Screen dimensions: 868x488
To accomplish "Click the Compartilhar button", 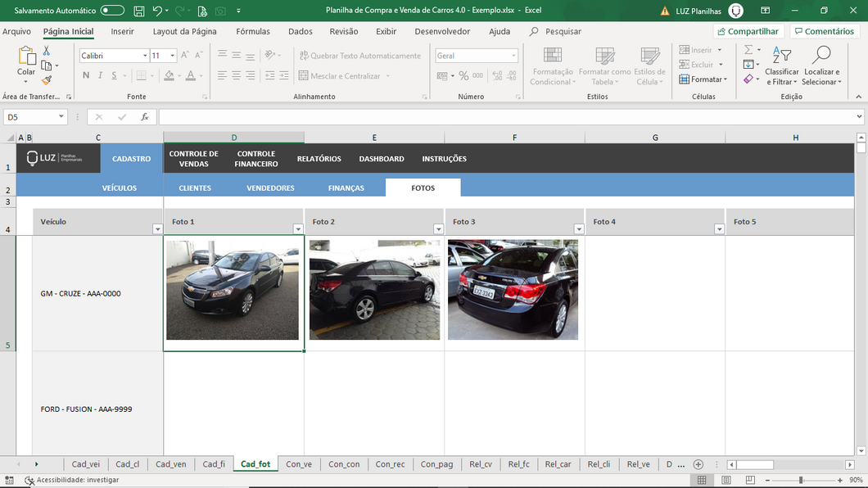I will point(748,32).
